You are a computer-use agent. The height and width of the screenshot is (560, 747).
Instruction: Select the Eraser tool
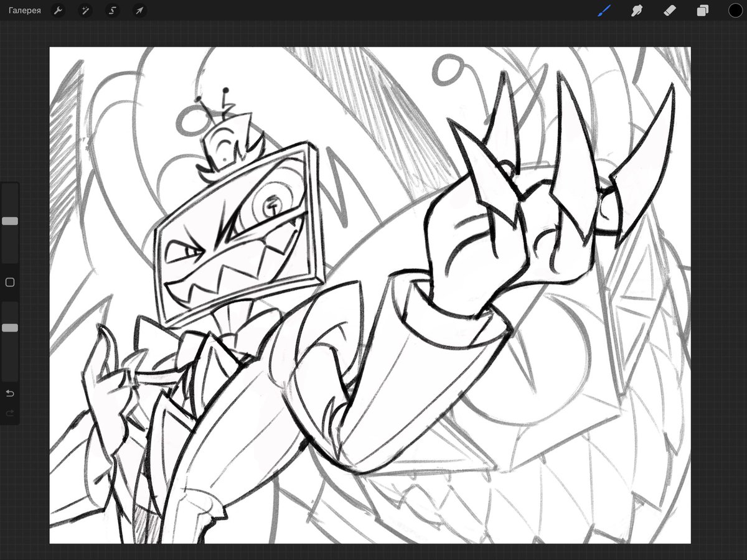[x=670, y=11]
